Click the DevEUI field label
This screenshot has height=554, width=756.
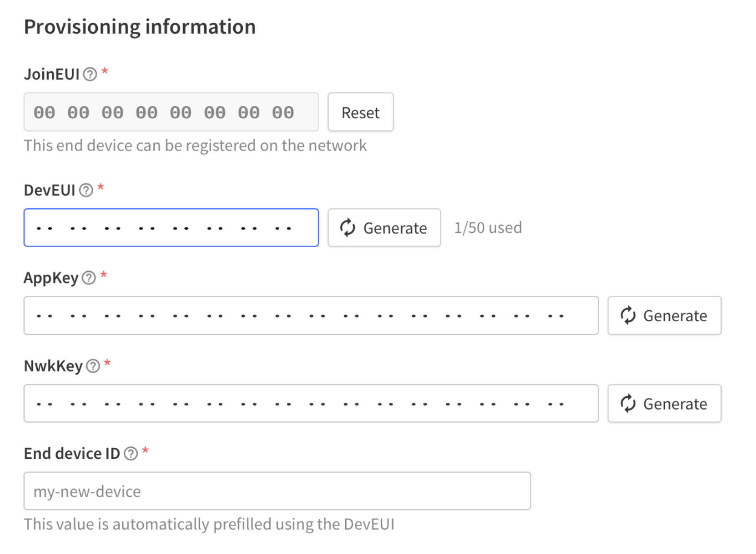[x=50, y=190]
